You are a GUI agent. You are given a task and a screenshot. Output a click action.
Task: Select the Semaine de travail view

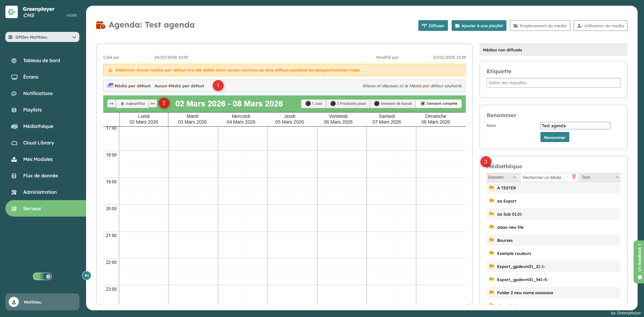click(x=392, y=104)
